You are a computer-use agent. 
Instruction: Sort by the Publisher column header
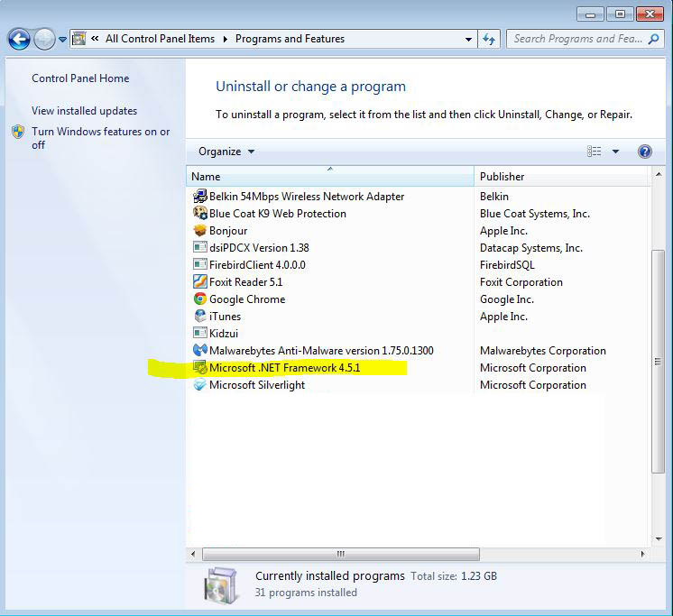562,176
